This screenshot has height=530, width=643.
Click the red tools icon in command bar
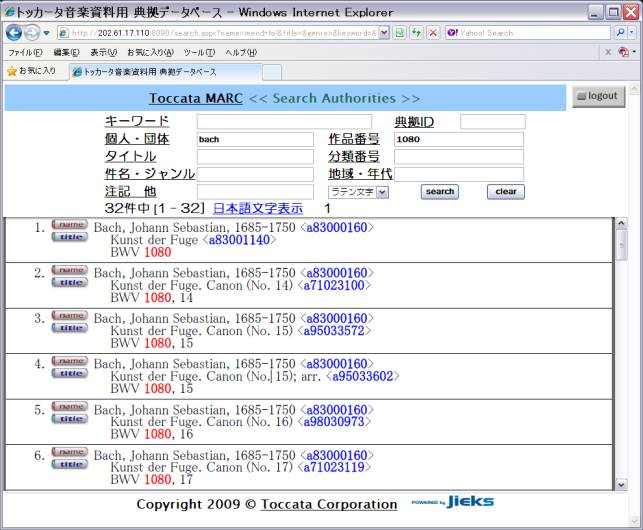point(625,52)
